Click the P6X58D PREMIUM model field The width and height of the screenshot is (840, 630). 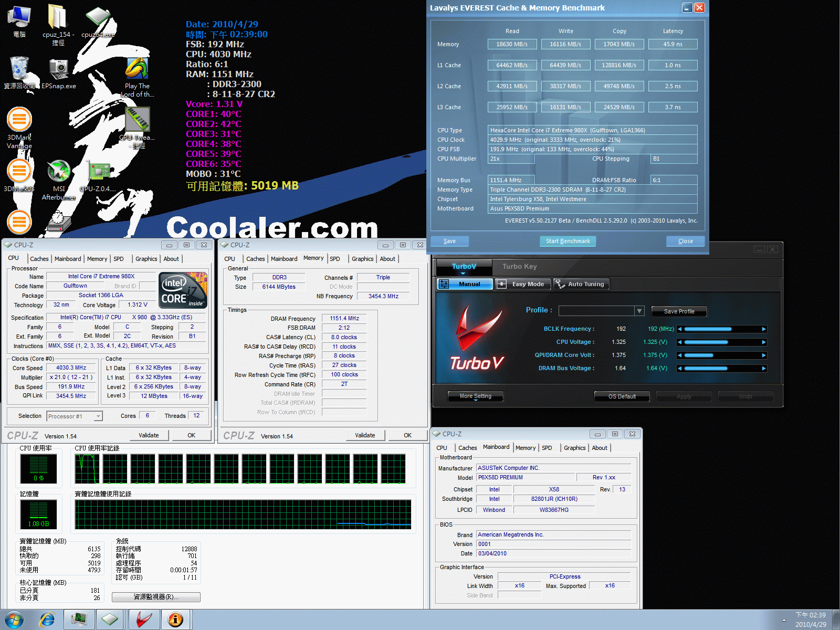coord(525,477)
